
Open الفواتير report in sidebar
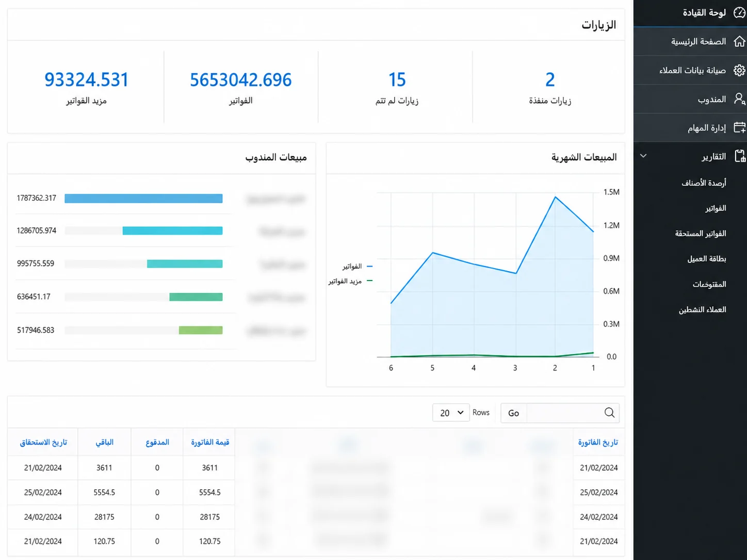716,208
